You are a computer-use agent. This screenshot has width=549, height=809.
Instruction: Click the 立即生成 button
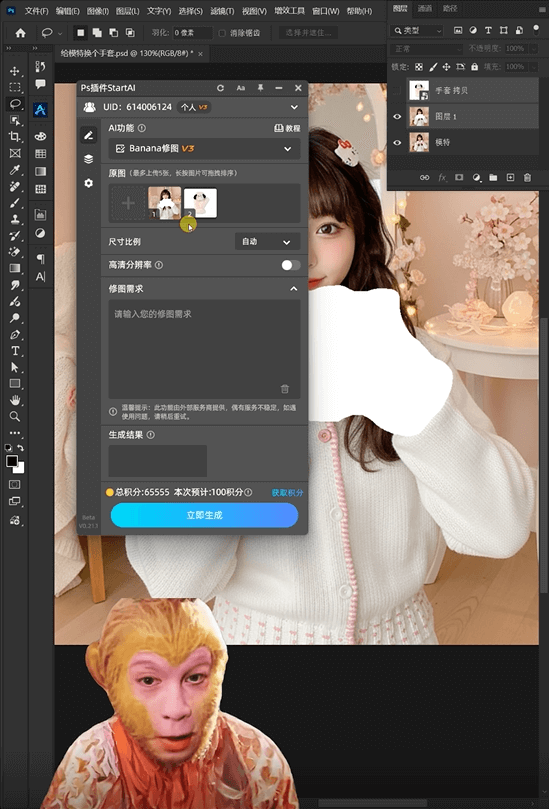(204, 515)
